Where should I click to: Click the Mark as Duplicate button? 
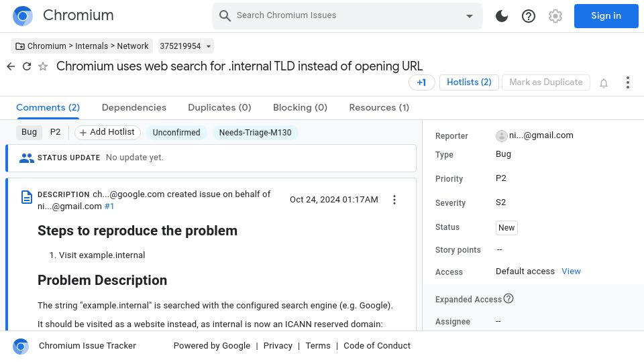pos(546,82)
